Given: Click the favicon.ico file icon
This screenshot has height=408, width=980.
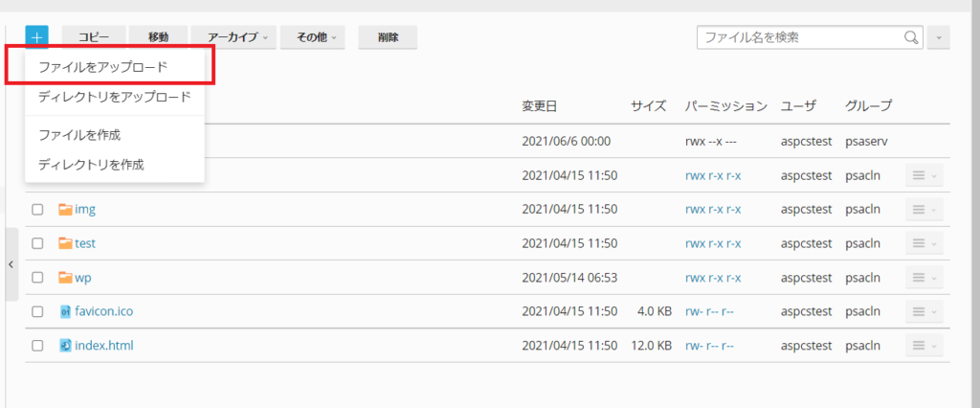Looking at the screenshot, I should [65, 311].
